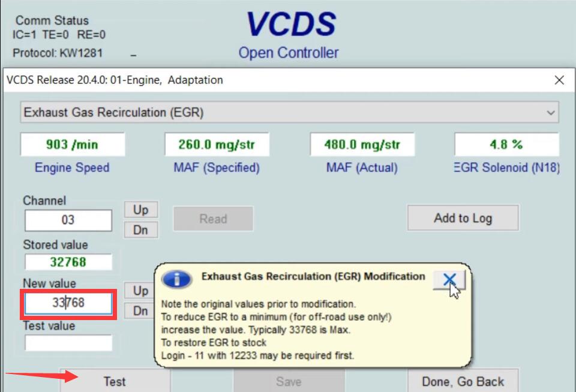The image size is (576, 392).
Task: Click the Open Controller heading
Action: click(x=289, y=53)
